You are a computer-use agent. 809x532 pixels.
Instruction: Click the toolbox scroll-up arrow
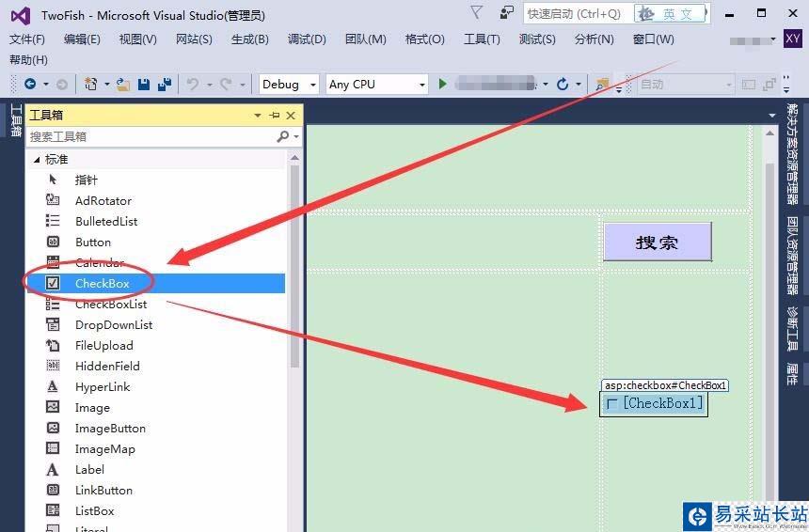click(x=294, y=158)
